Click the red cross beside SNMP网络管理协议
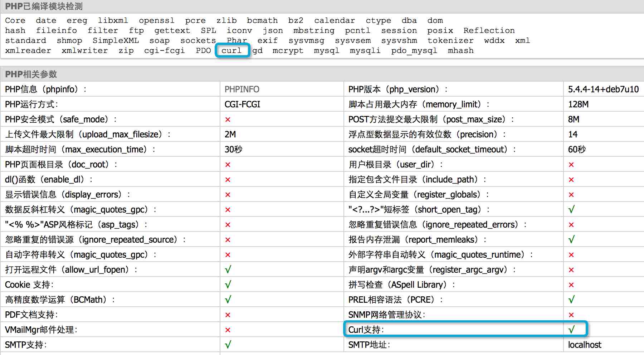The width and height of the screenshot is (644, 355). click(572, 314)
